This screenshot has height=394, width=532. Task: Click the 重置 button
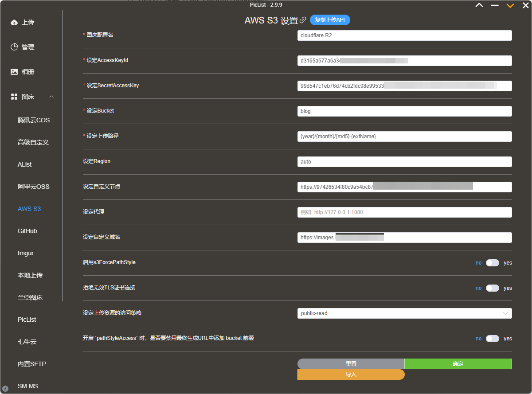pyautogui.click(x=351, y=364)
